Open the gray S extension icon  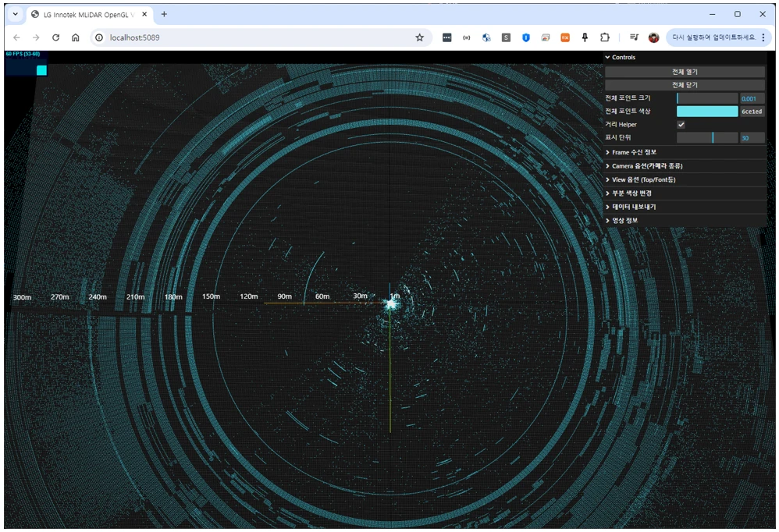506,37
